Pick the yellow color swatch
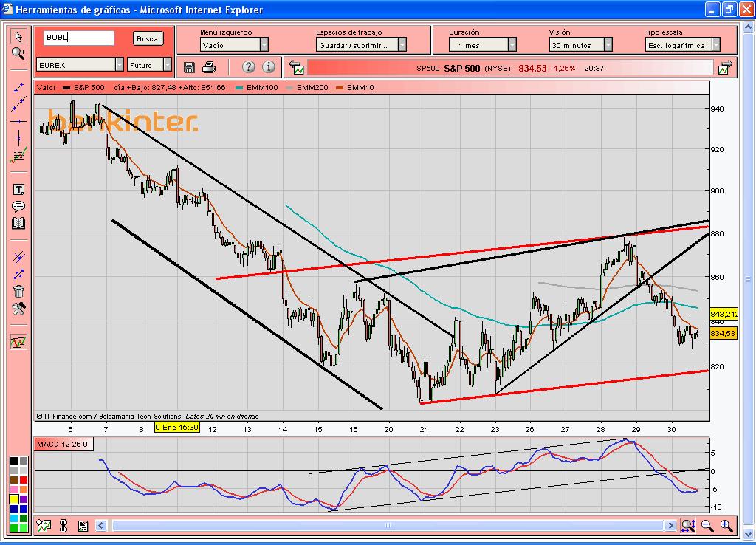 pyautogui.click(x=14, y=499)
